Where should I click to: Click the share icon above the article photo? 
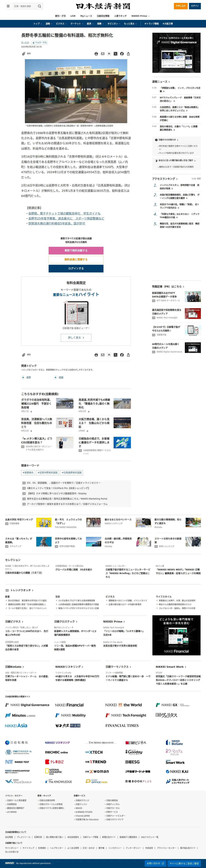coord(128,54)
